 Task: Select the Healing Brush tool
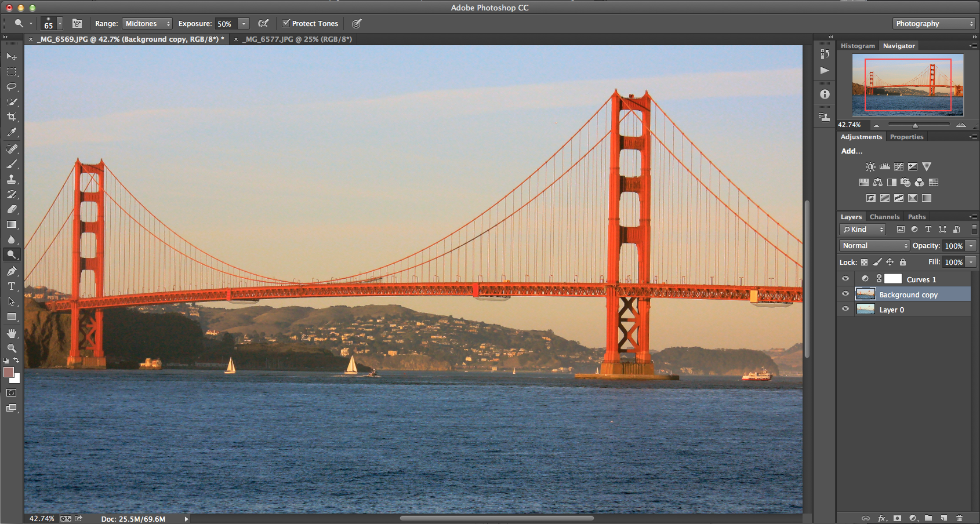pos(12,149)
